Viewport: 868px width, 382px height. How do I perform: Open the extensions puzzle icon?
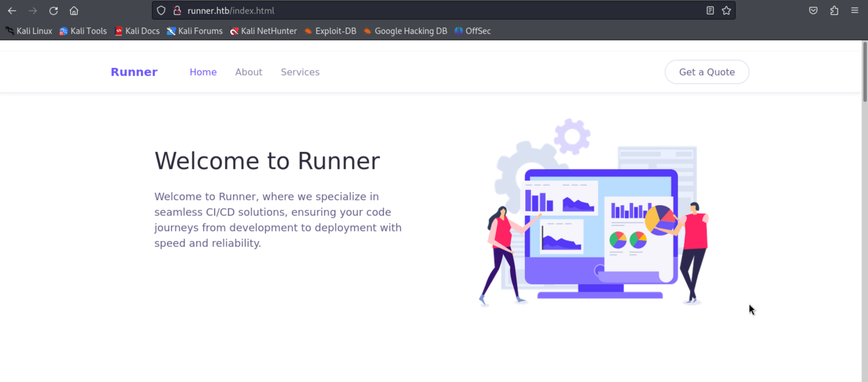click(834, 11)
